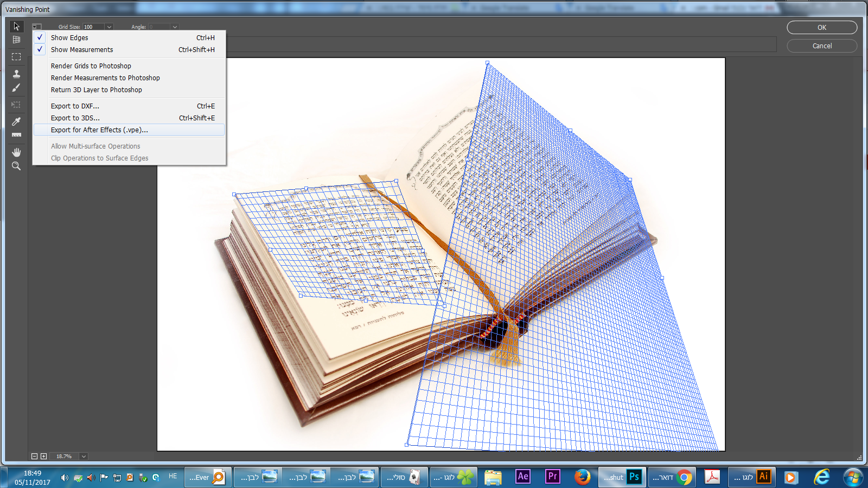Click the taskbar clock showing 18:49
Viewport: 868px width, 488px height.
(x=33, y=477)
